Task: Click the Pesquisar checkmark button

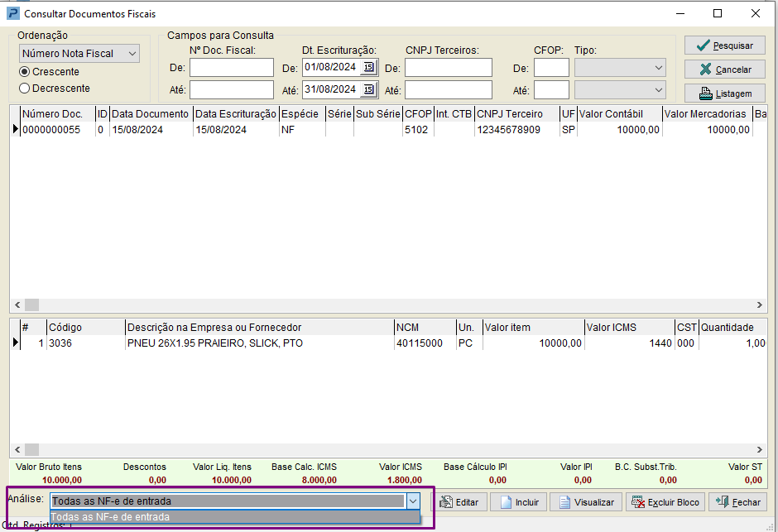Action: tap(724, 46)
